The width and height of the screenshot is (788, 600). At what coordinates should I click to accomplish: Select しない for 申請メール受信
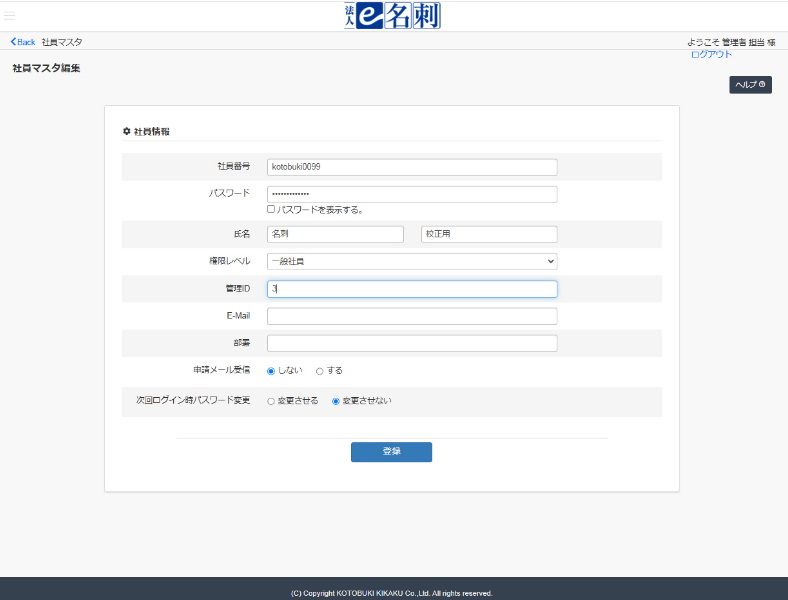point(271,371)
